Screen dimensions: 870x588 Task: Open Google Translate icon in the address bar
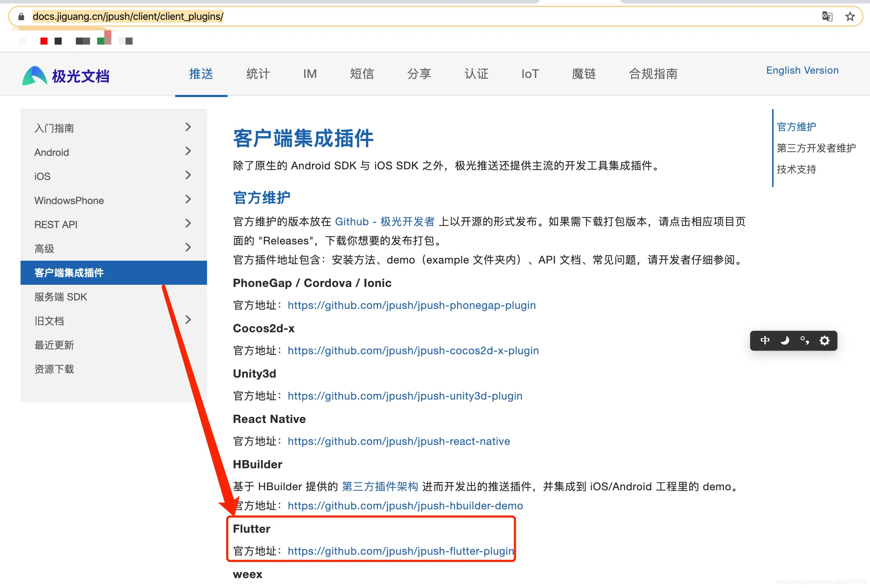coord(827,16)
